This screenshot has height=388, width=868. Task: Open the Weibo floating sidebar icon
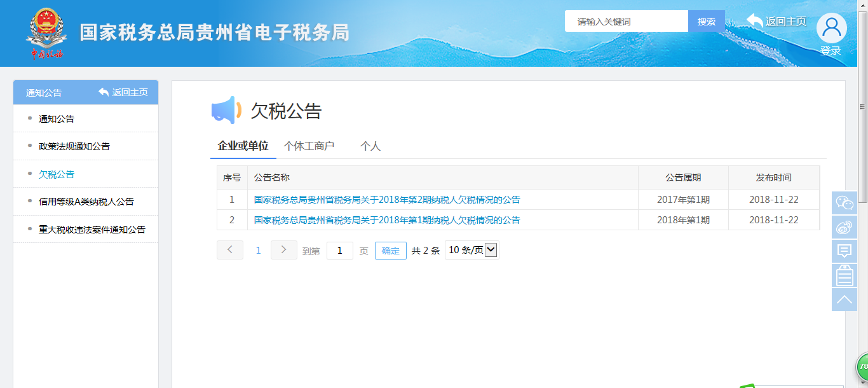(x=844, y=227)
